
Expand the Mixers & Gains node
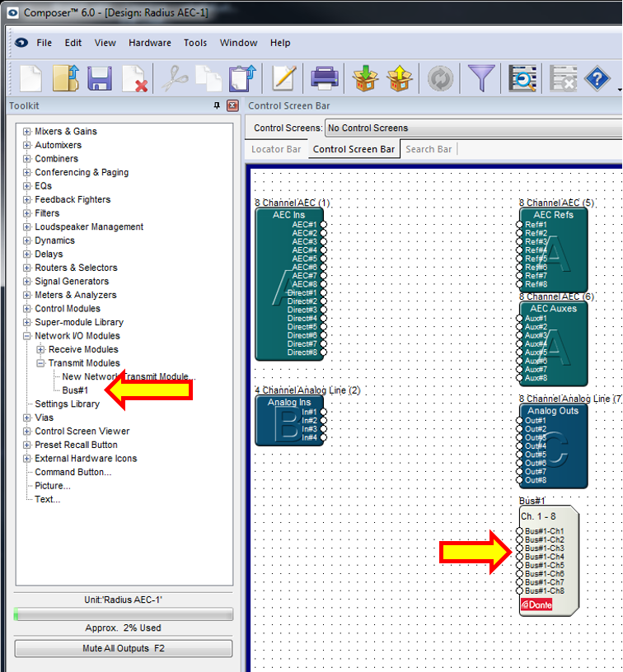(26, 132)
